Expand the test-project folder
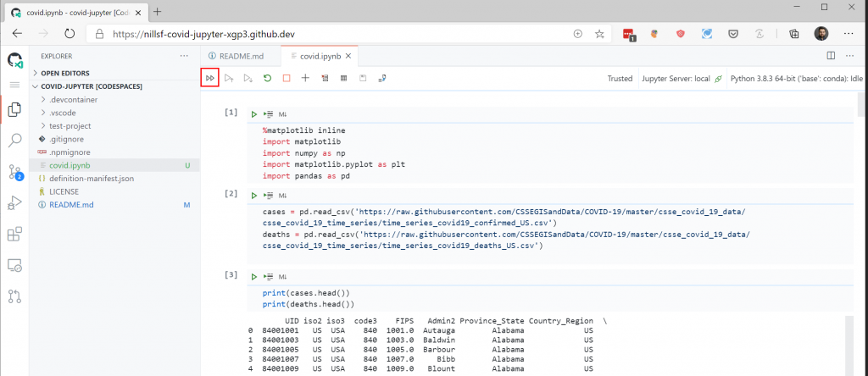Screen dimensions: 868x376 click(114, 126)
